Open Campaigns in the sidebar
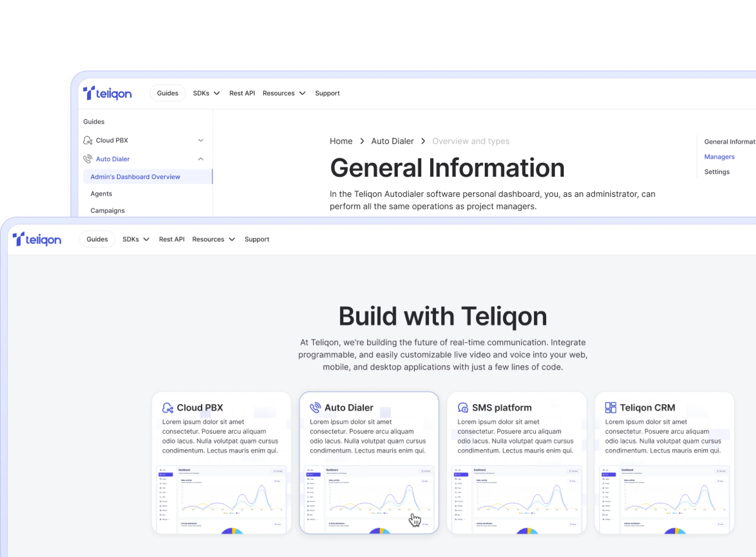Viewport: 756px width, 557px height. [x=107, y=210]
